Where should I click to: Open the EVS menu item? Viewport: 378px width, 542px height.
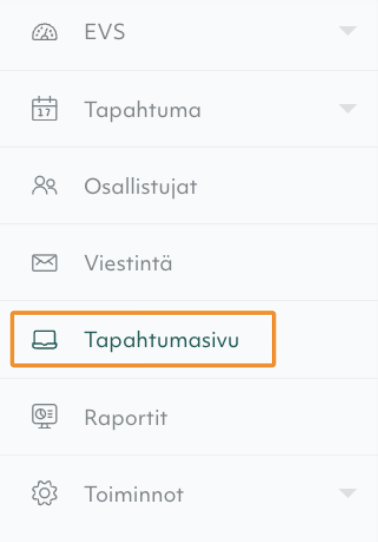pyautogui.click(x=189, y=32)
